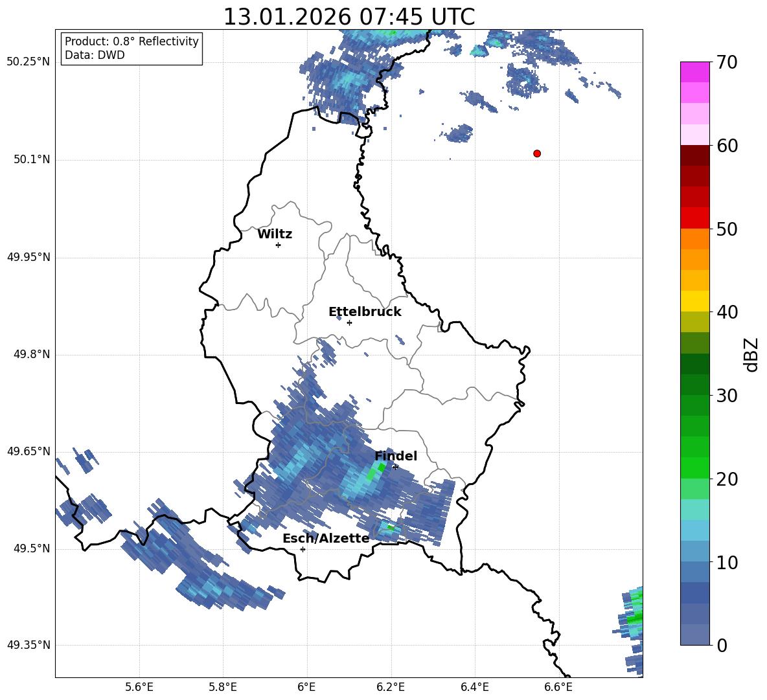This screenshot has height=700, width=767.
Task: Click the magenta top colorbar segment
Action: pos(694,72)
